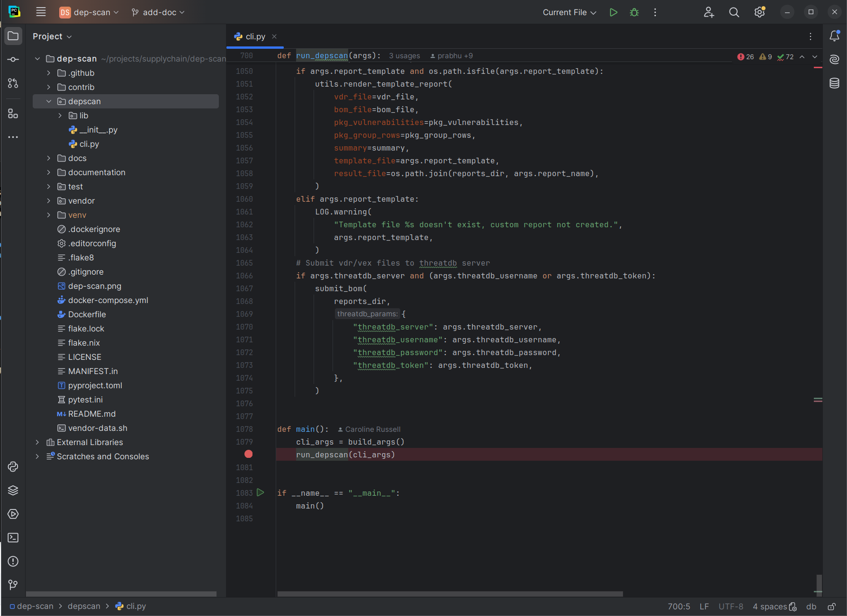Click depscan breadcrumb in status bar
Screen dimensions: 847x616
(84, 607)
